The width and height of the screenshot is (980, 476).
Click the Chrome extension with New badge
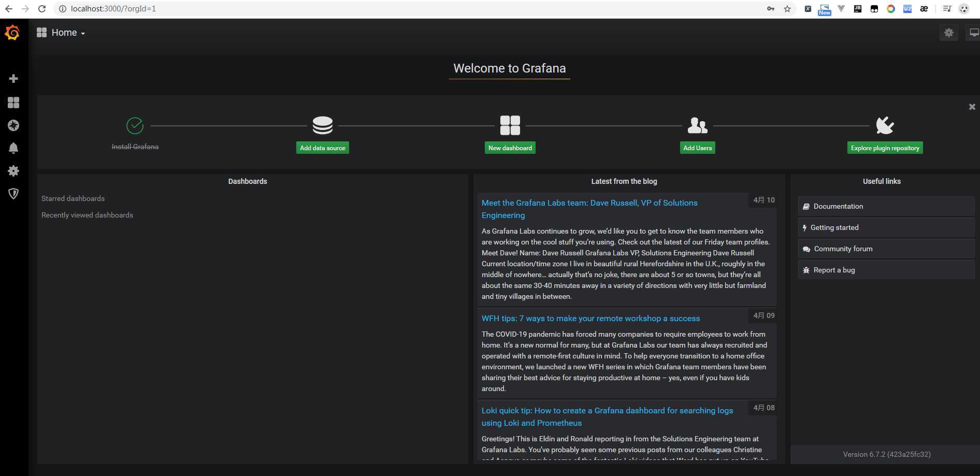824,9
